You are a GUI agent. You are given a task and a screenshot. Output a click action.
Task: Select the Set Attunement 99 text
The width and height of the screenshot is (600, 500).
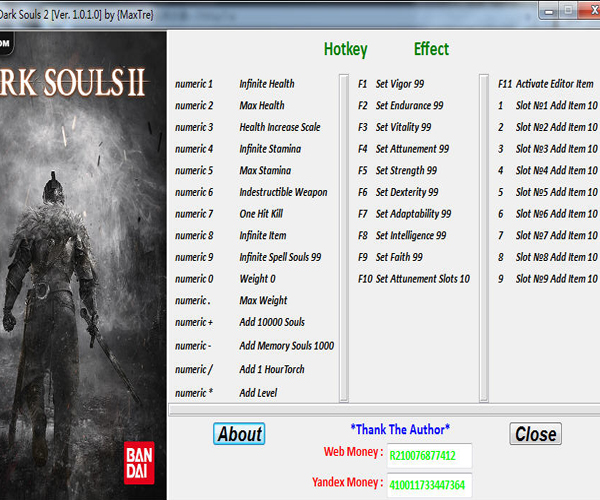coord(412,149)
